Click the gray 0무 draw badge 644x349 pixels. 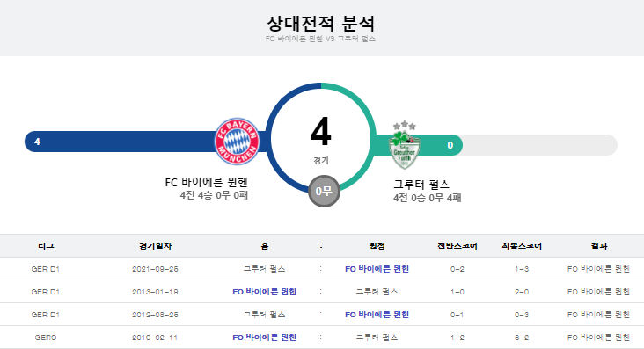(324, 192)
